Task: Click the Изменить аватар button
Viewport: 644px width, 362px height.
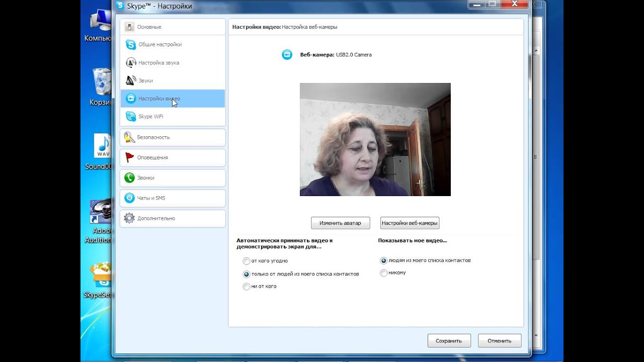Action: (x=340, y=223)
